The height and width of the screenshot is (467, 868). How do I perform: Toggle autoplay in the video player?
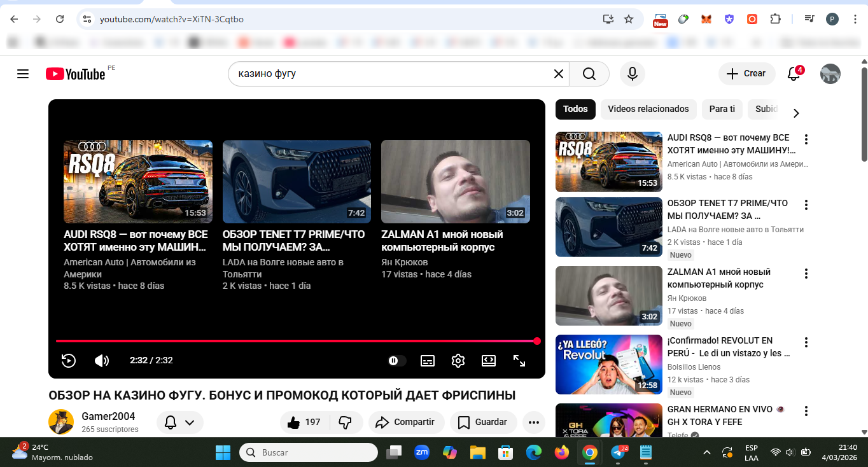pyautogui.click(x=397, y=361)
